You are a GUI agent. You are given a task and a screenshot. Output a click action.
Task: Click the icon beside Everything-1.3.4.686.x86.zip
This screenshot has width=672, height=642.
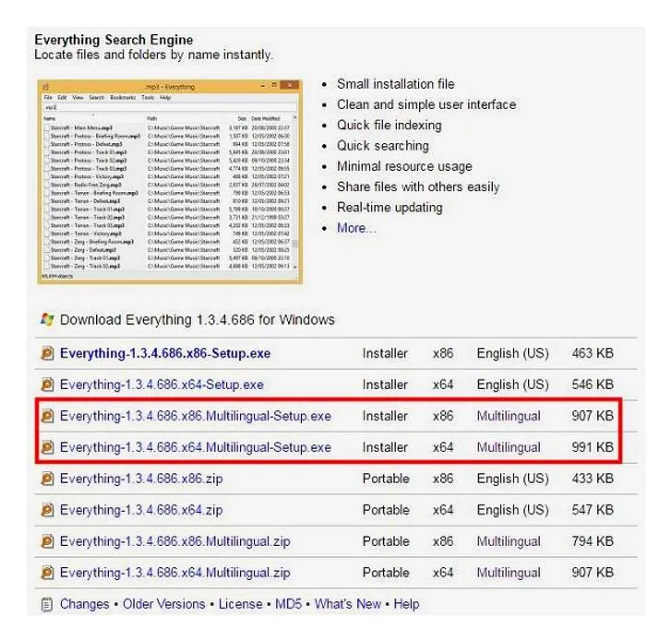[47, 478]
